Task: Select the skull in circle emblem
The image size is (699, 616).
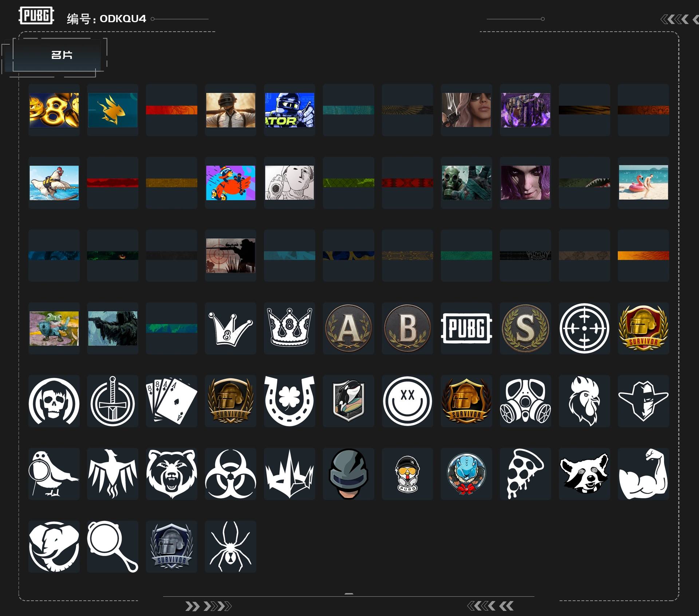Action: (54, 401)
